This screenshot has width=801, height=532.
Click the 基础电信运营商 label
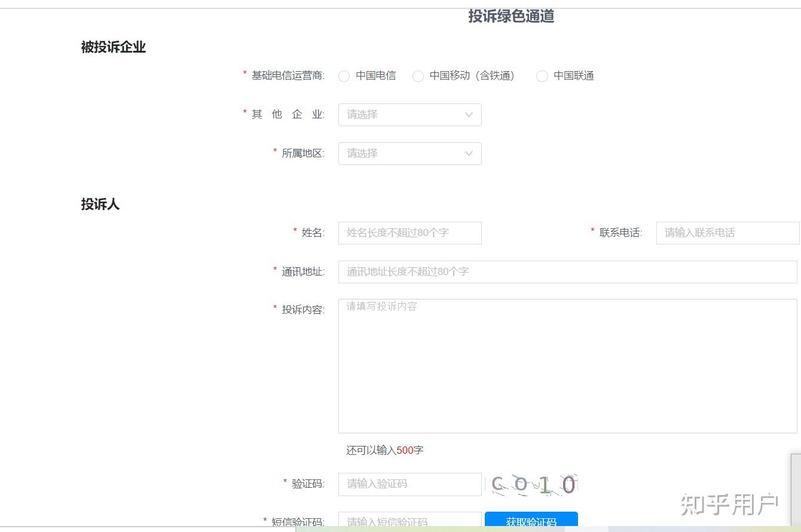(x=288, y=76)
